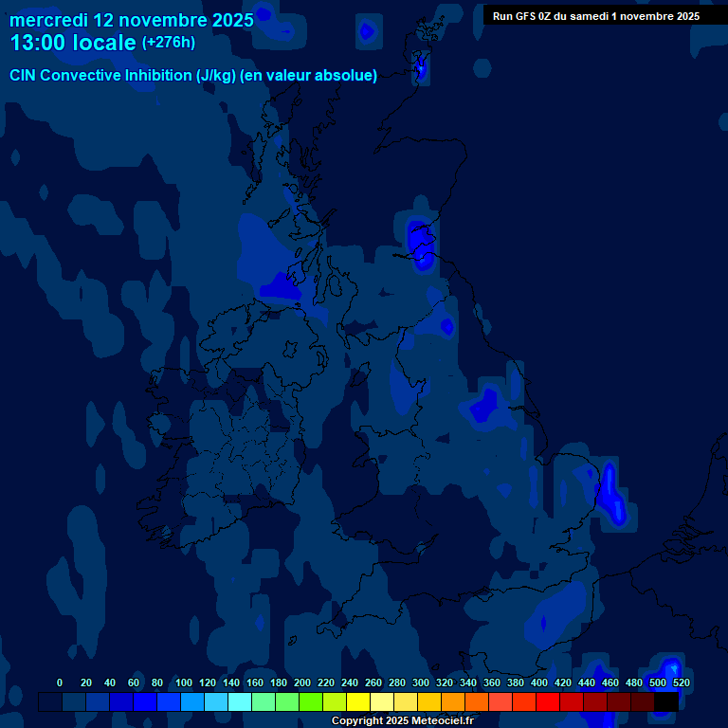
Task: Click the (+276h) forecast offset text
Action: pyautogui.click(x=168, y=43)
